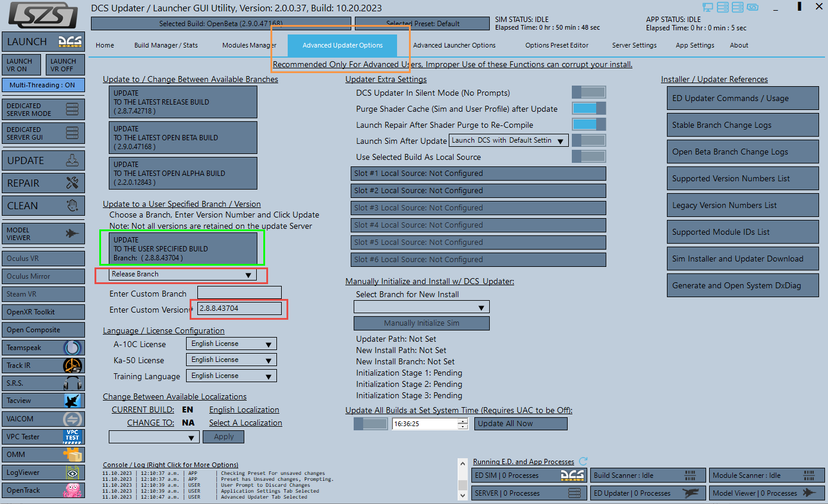Click the CLEAN button with hand icon
This screenshot has height=504, width=828.
[43, 206]
